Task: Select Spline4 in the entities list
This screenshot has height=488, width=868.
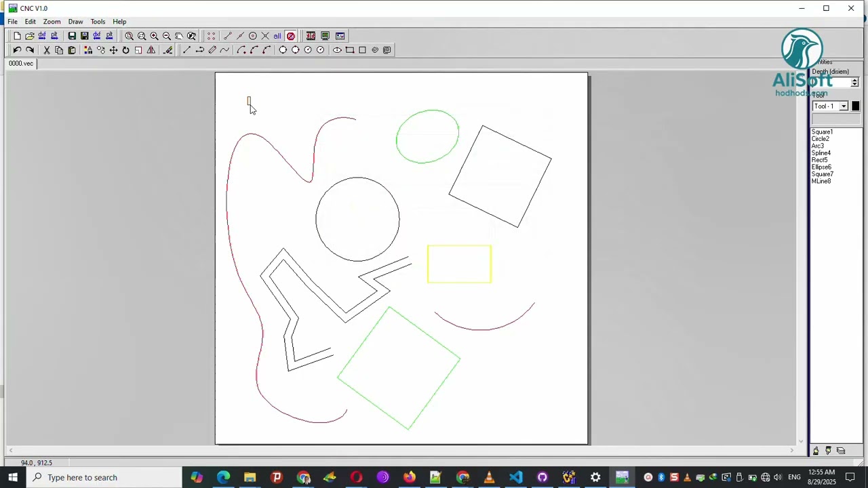Action: [x=821, y=153]
